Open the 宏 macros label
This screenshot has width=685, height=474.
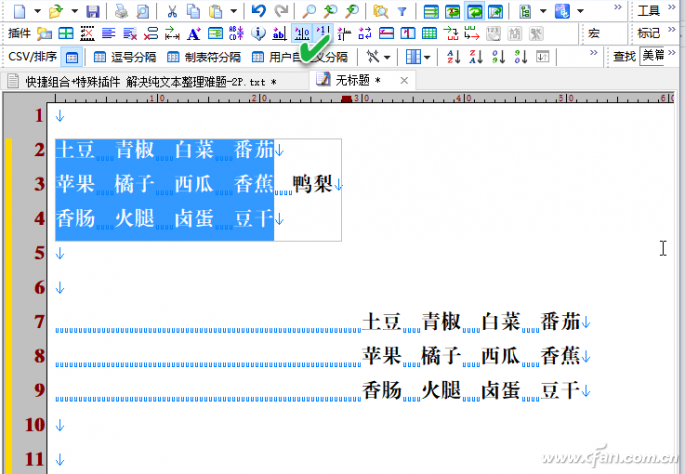coord(594,33)
